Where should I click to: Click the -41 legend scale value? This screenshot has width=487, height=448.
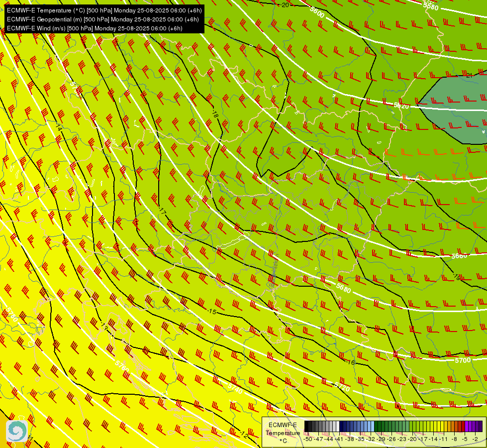[340, 439]
